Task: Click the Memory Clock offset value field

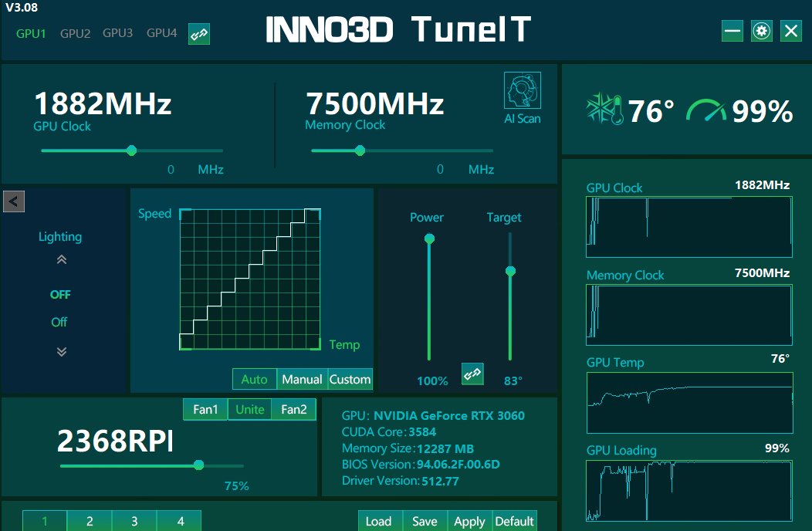Action: pos(440,169)
